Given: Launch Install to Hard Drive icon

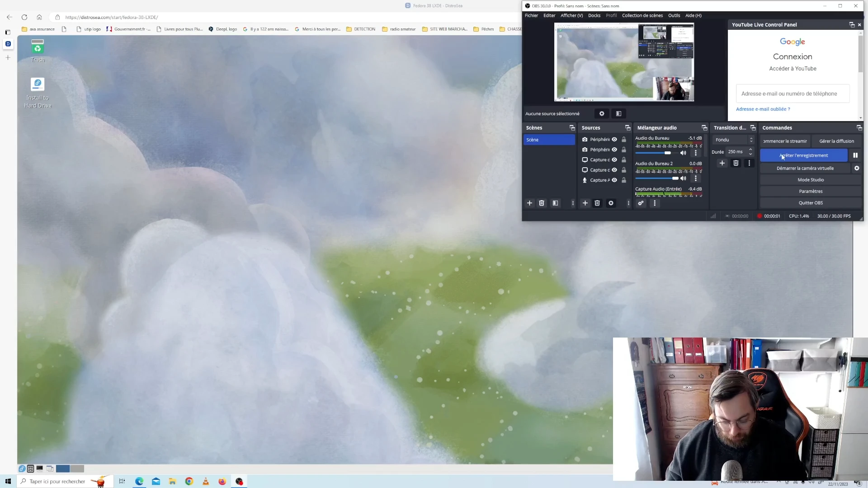Looking at the screenshot, I should pos(38,93).
